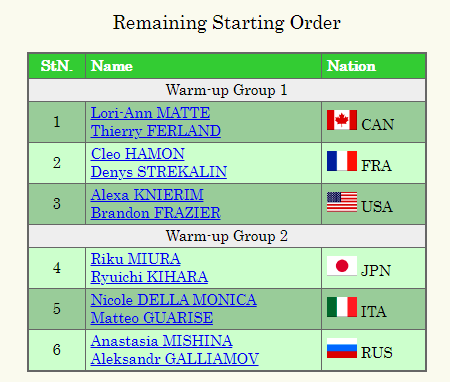Open Matteo GUARISE profile link
Image resolution: width=450 pixels, height=382 pixels.
click(x=152, y=318)
